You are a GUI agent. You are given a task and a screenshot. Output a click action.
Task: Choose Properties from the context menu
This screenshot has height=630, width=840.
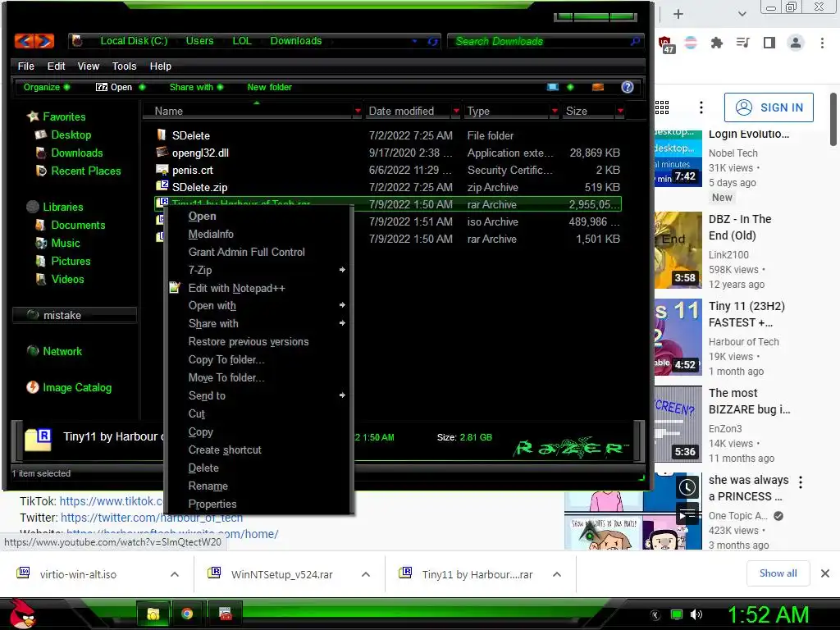pyautogui.click(x=212, y=504)
